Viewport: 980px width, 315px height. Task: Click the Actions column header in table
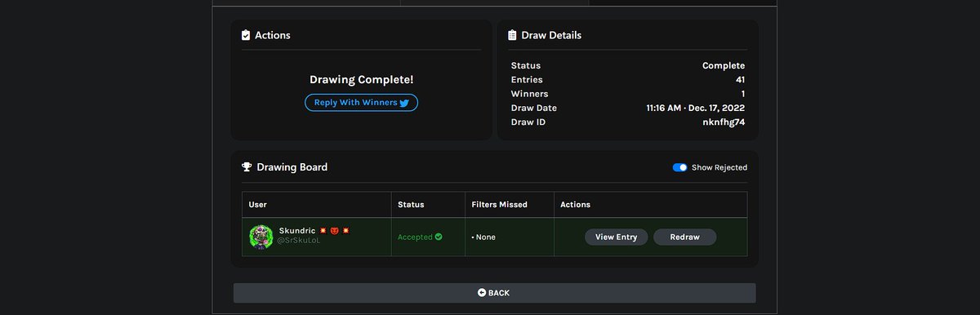tap(576, 204)
